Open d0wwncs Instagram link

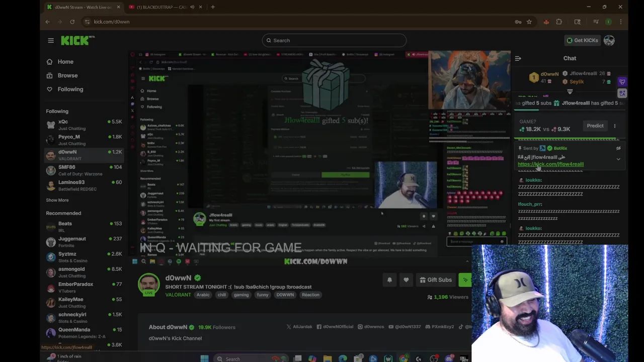pyautogui.click(x=371, y=327)
